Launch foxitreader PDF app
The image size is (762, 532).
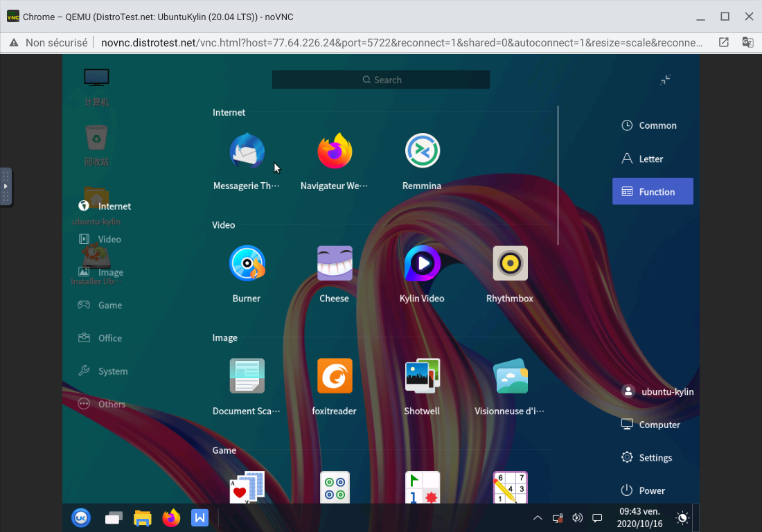pyautogui.click(x=335, y=387)
